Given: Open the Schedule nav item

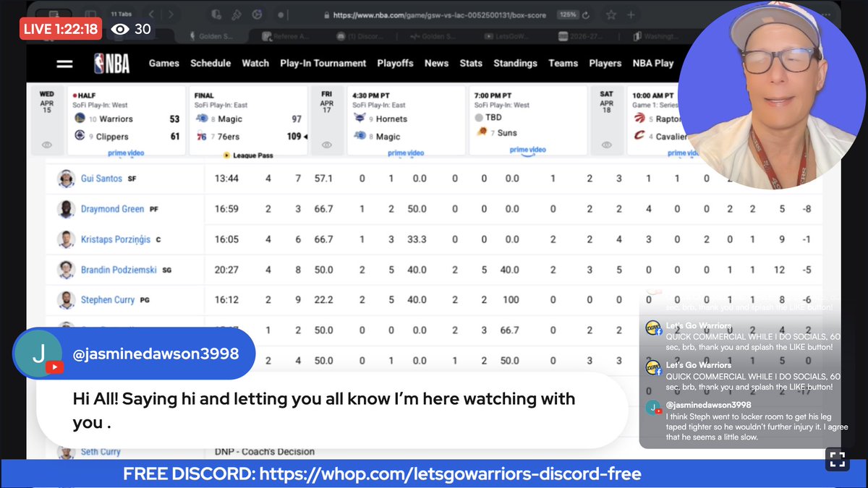Looking at the screenshot, I should coord(210,63).
